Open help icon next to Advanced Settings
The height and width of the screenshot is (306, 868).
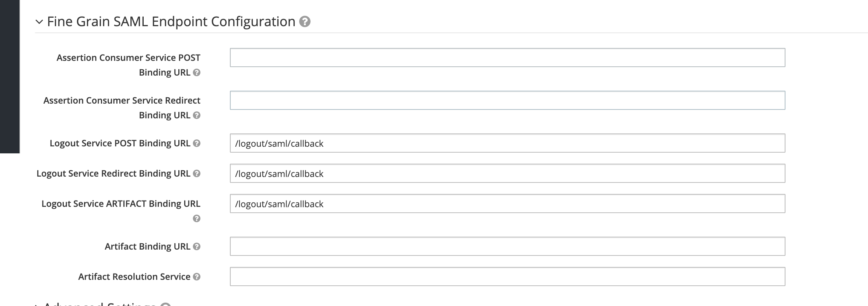(166, 305)
